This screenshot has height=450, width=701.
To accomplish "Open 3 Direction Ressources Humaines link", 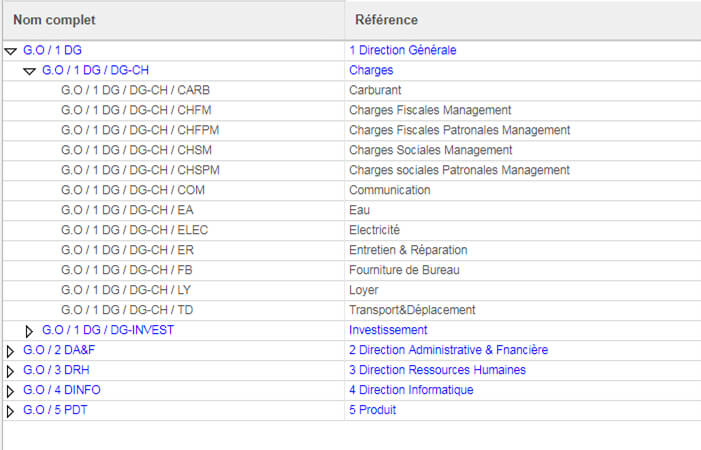I will [437, 370].
